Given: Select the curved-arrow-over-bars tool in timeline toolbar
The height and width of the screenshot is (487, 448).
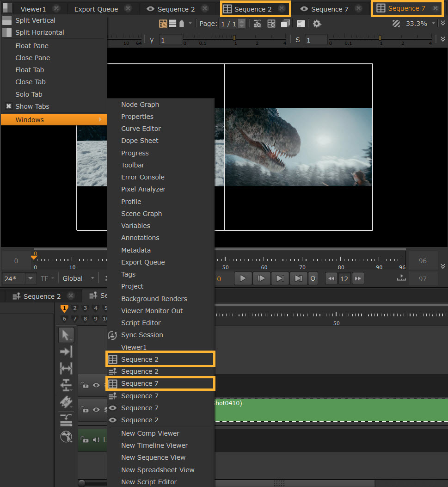Looking at the screenshot, I should (66, 420).
